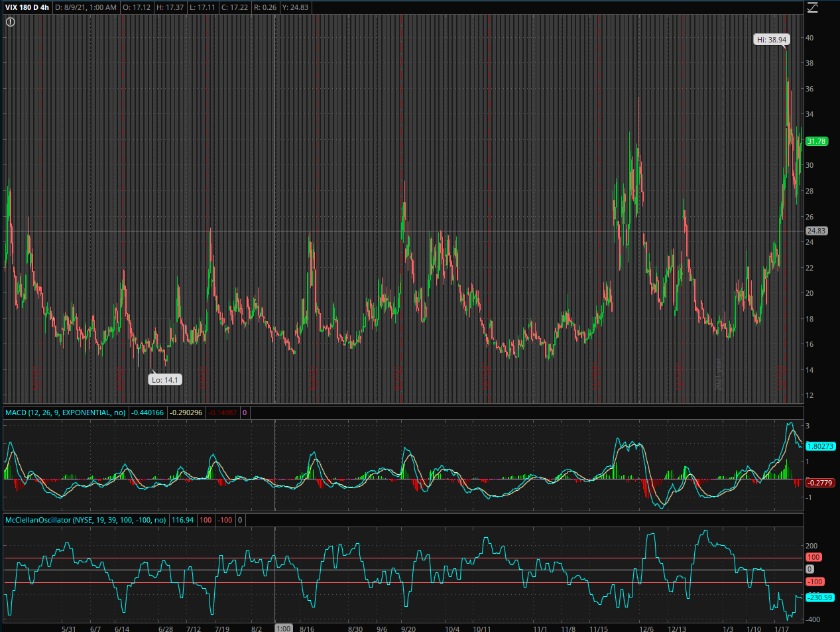Viewport: 840px width, 632px height.
Task: Click the Lo: 14.1 price bubble
Action: (x=165, y=380)
